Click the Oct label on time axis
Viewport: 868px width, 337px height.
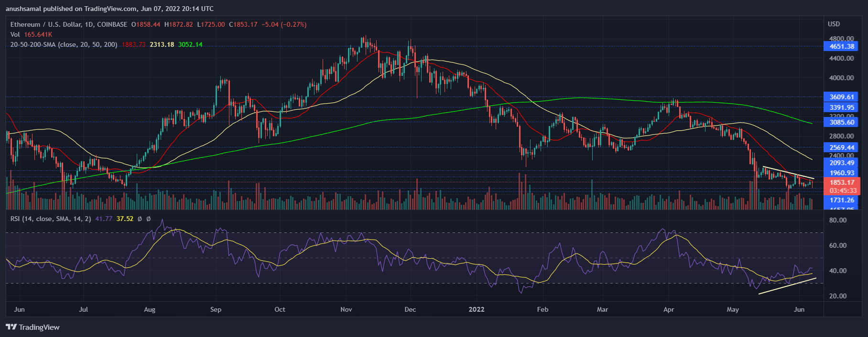[x=280, y=309]
